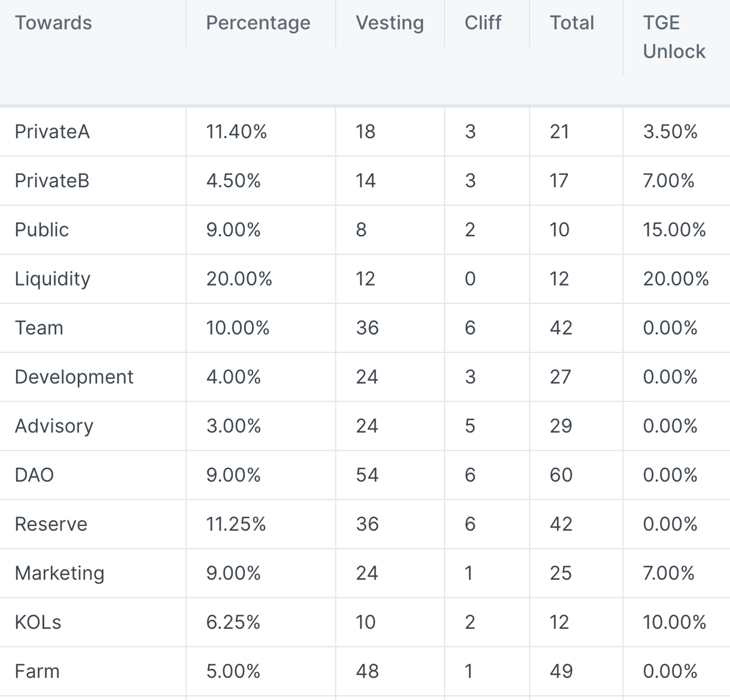730x700 pixels.
Task: Click the Liquidity percentage 20.00% cell
Action: pyautogui.click(x=239, y=279)
